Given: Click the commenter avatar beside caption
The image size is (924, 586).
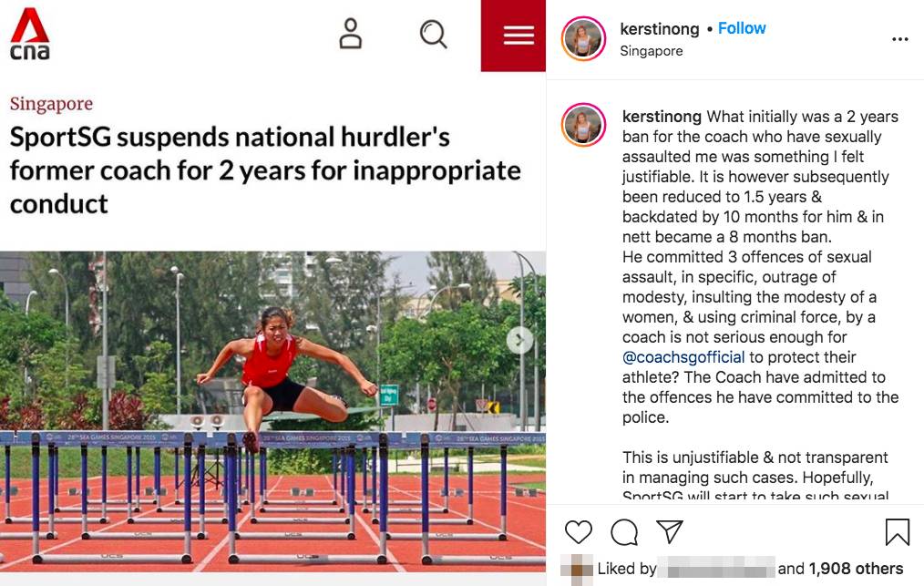Looking at the screenshot, I should pos(583,125).
